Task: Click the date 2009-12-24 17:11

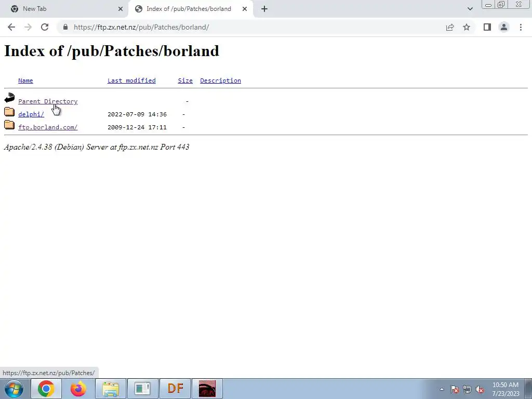Action: 137,127
